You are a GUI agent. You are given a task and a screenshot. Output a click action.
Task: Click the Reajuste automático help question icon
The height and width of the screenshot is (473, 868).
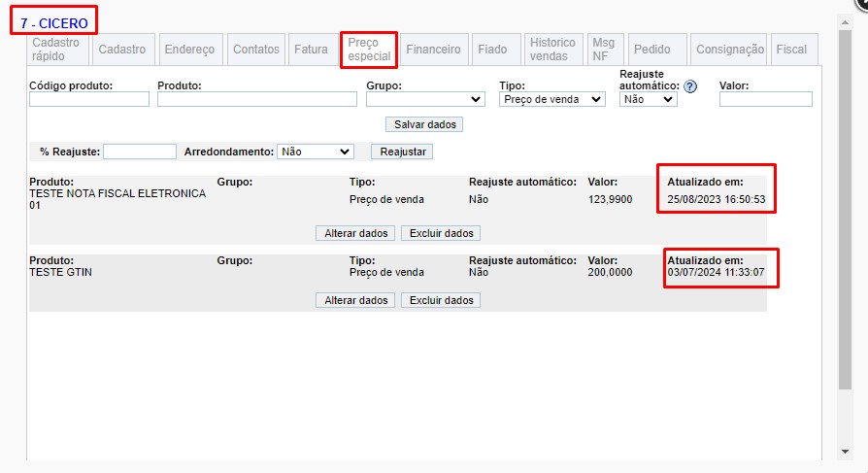pyautogui.click(x=689, y=86)
